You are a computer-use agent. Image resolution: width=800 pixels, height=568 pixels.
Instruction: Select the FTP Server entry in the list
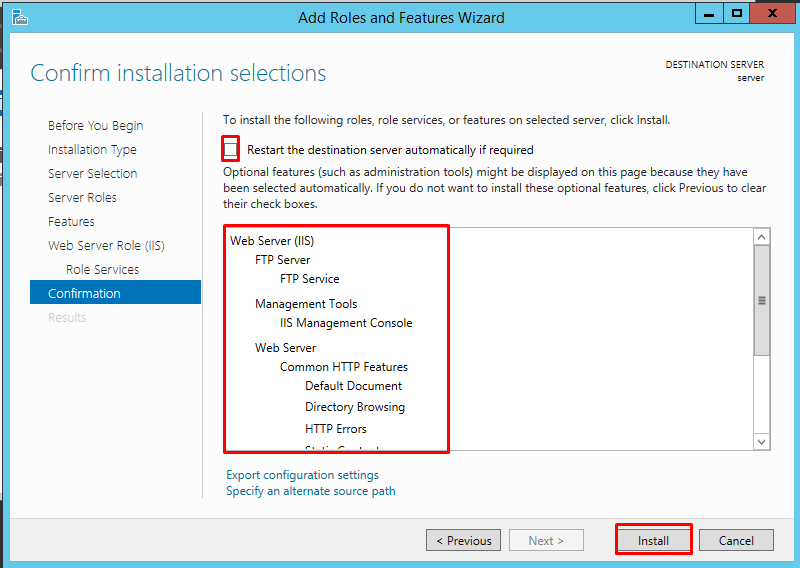click(282, 260)
